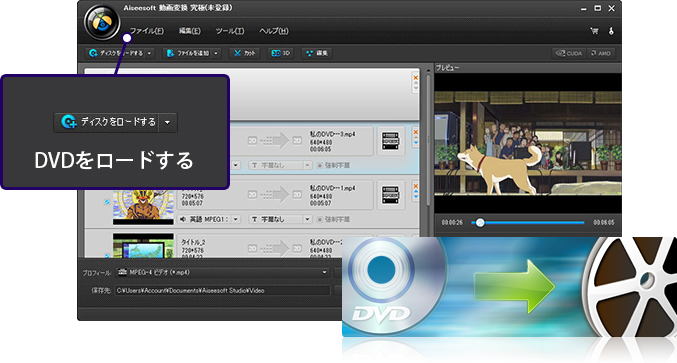Click the toolbar ディスクをロードする disc button
677x363 pixels.
(x=115, y=53)
